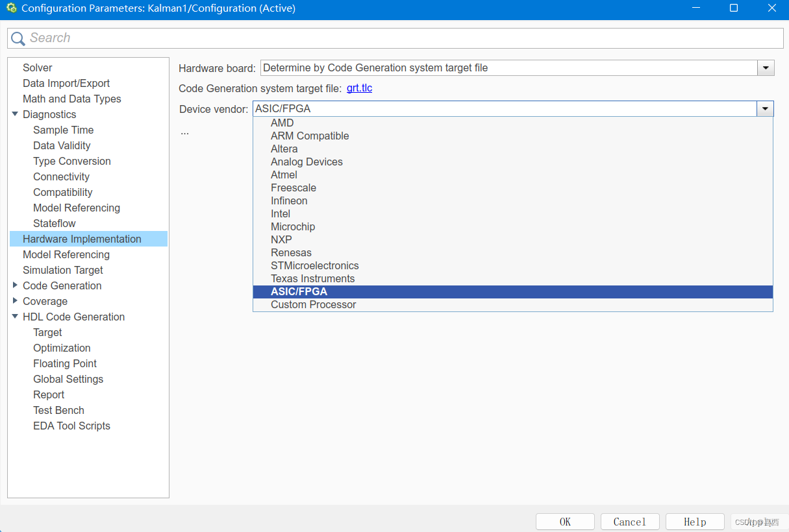Open Sample Time diagnostics

pyautogui.click(x=64, y=130)
